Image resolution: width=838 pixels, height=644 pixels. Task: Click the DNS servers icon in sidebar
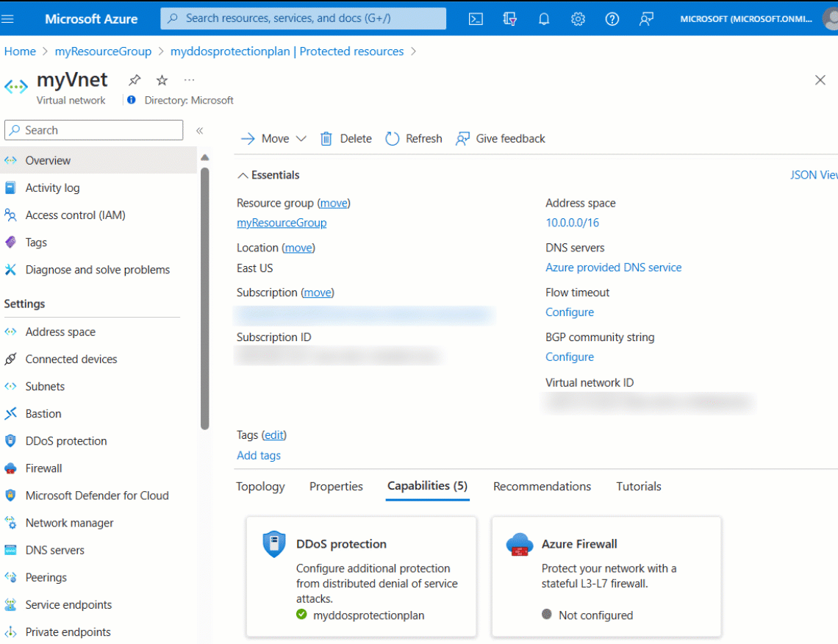(10, 550)
